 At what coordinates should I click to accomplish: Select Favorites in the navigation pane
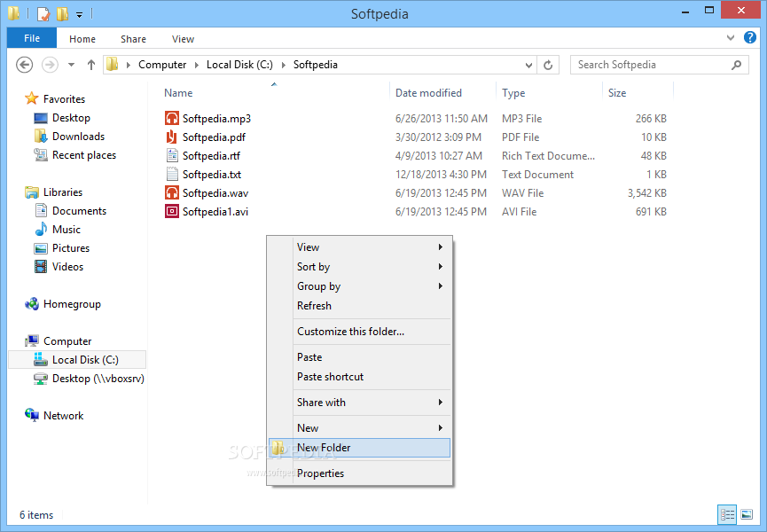tap(64, 98)
